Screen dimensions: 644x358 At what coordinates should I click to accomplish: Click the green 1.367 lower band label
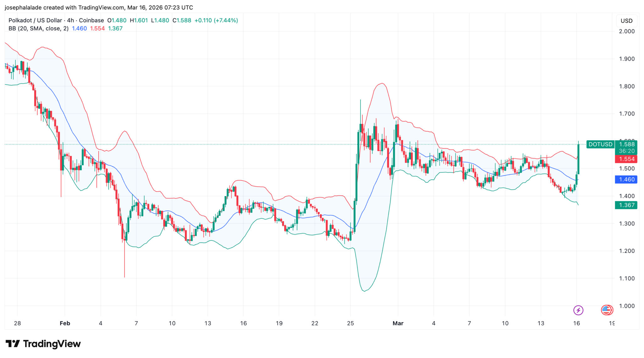tap(626, 205)
